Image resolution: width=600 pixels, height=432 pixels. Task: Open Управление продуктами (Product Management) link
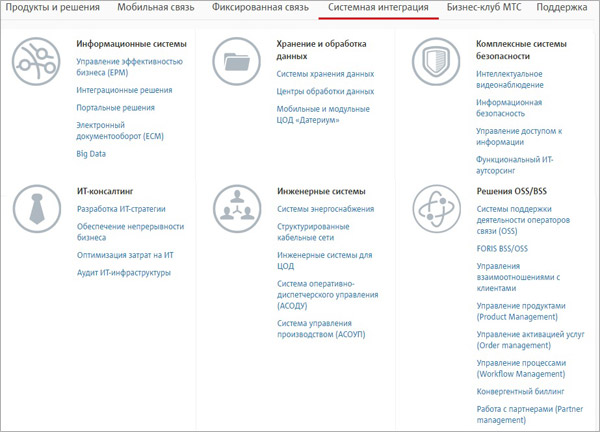(x=521, y=311)
